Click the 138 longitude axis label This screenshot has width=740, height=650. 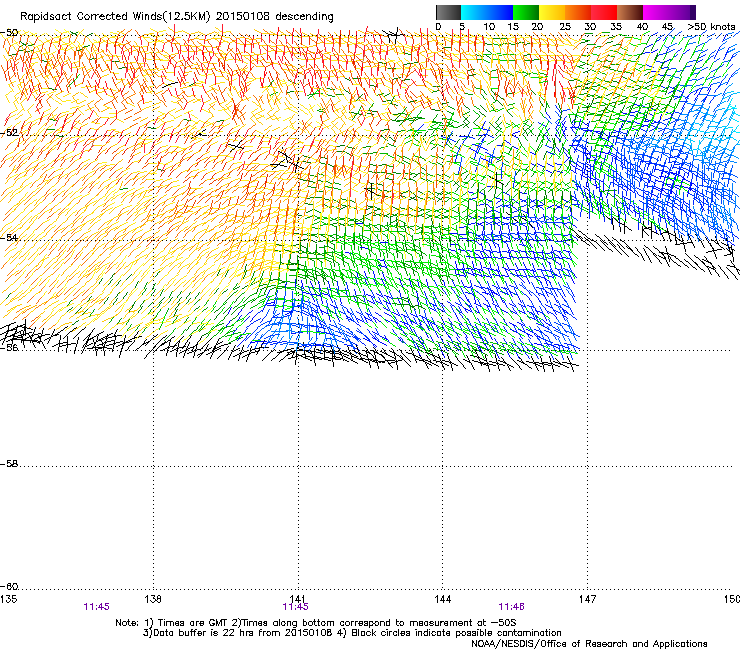tap(153, 599)
